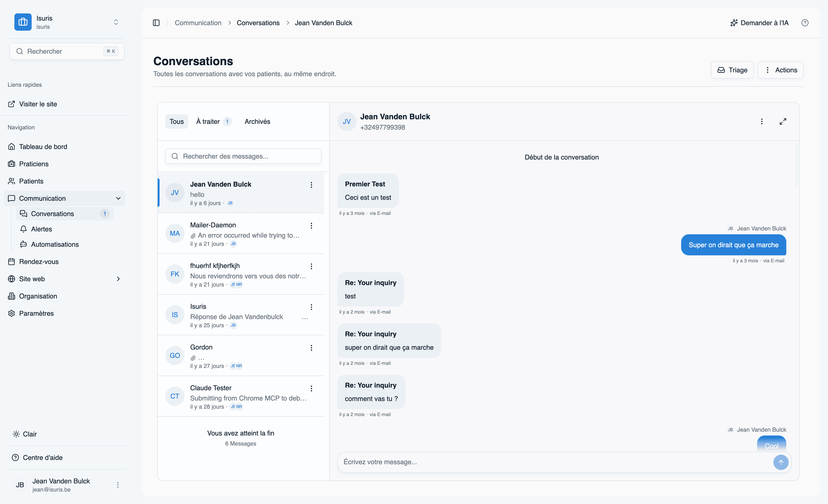This screenshot has width=828, height=504.
Task: Expand the conversation to full screen
Action: click(783, 121)
